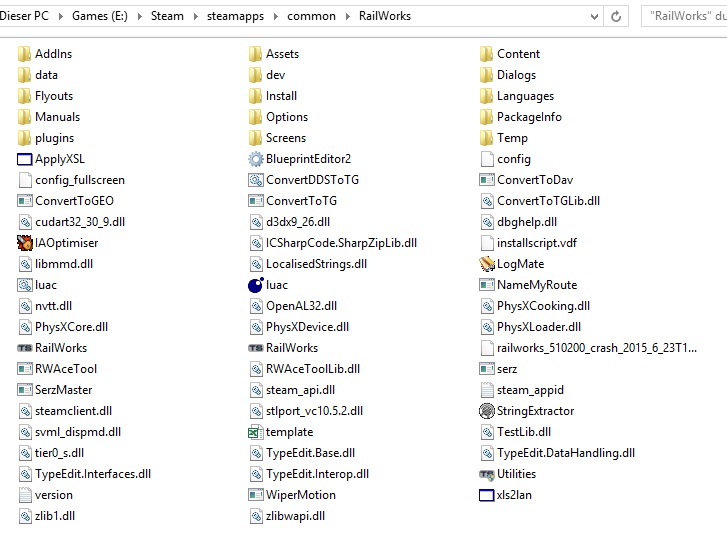Select the Screens folder
Image resolution: width=727 pixels, height=535 pixels.
point(277,138)
